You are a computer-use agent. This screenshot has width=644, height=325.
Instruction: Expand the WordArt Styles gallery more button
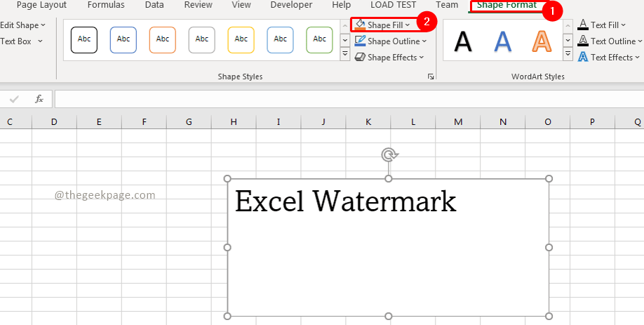click(x=568, y=55)
